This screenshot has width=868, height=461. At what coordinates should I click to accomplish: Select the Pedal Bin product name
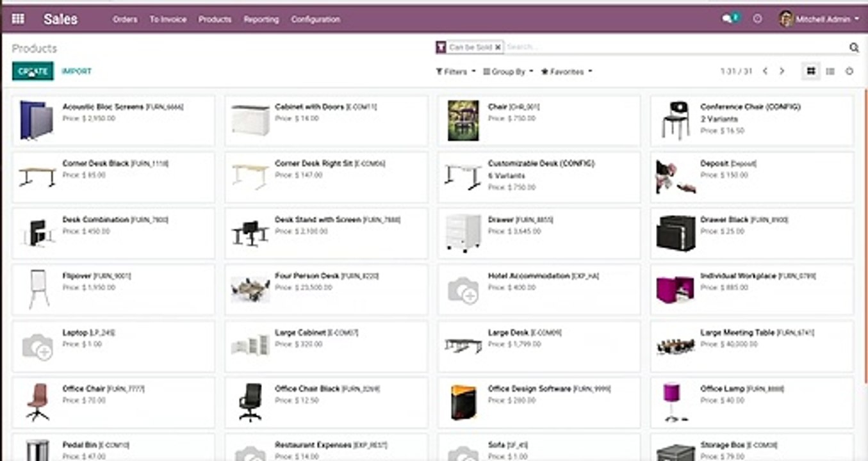(x=79, y=445)
